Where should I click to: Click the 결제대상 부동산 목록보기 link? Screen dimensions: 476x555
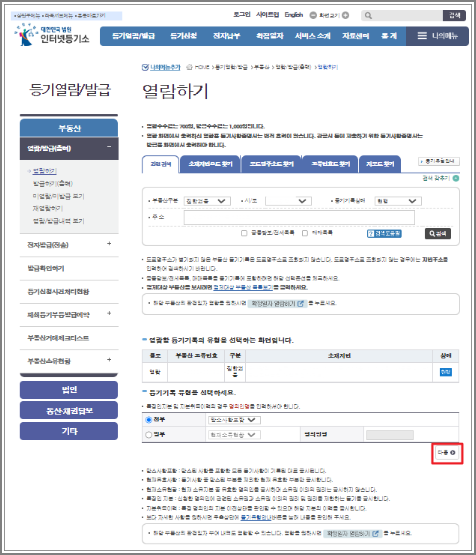(243, 287)
